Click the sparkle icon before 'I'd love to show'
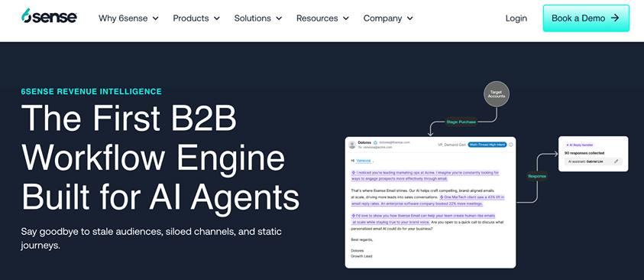Screen dimensions: 644x280 click(x=353, y=216)
